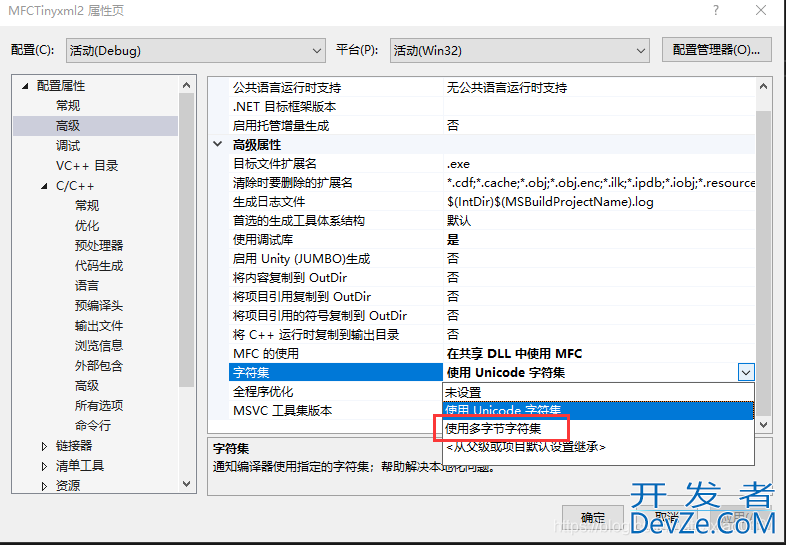Open the 平台(P) Win32 platform dropdown
786x545 pixels.
(x=519, y=51)
